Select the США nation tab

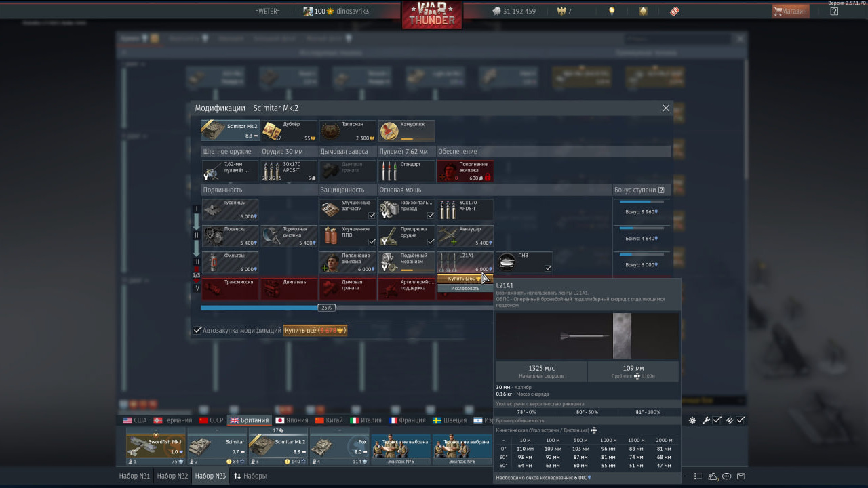(135, 420)
